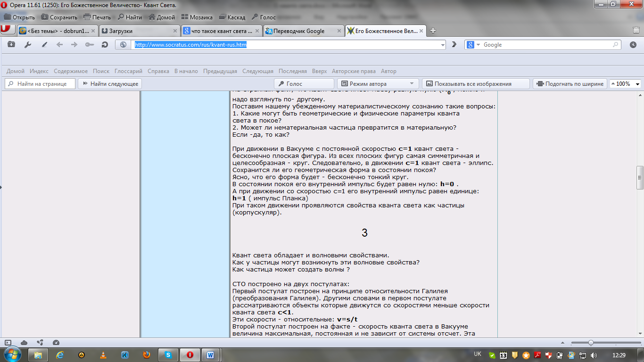Screen dimensions: 644x362
Task: Click the password wand key icon
Action: coord(89,45)
